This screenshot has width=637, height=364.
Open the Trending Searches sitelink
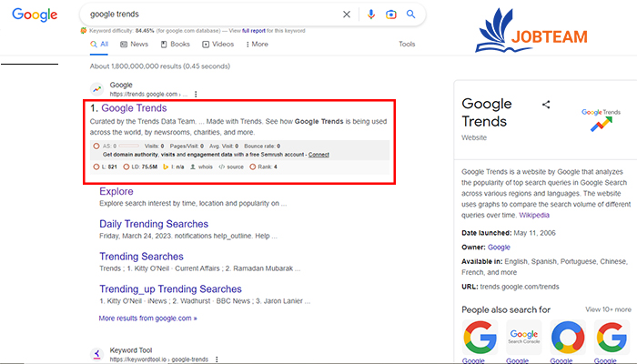[x=141, y=257]
